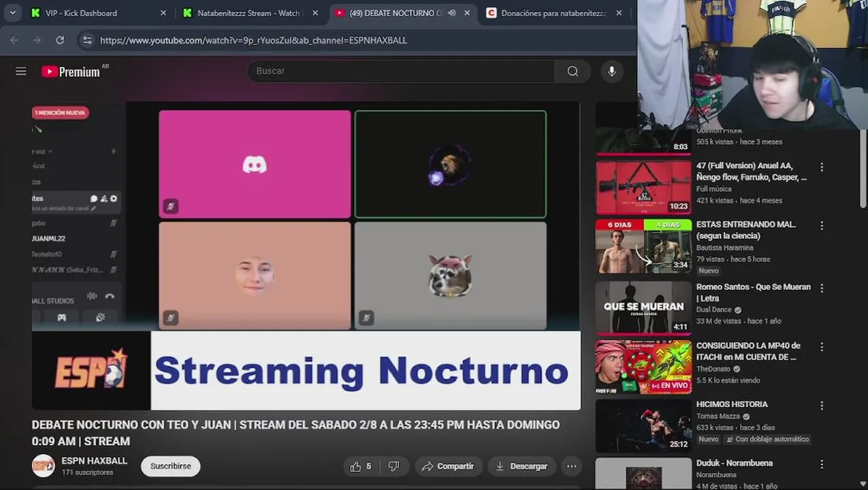Go forward in browser history
Screen dimensions: 868x490
(x=37, y=40)
